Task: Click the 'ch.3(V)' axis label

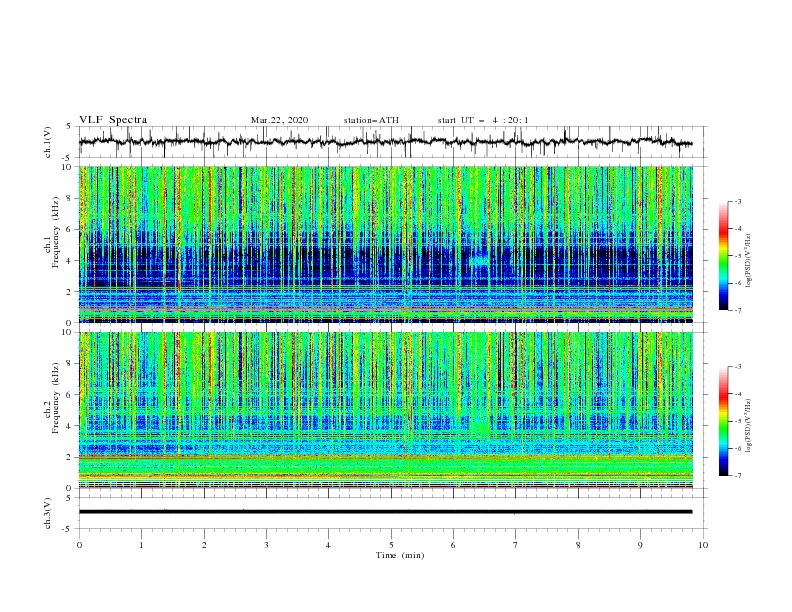Action: (x=48, y=513)
